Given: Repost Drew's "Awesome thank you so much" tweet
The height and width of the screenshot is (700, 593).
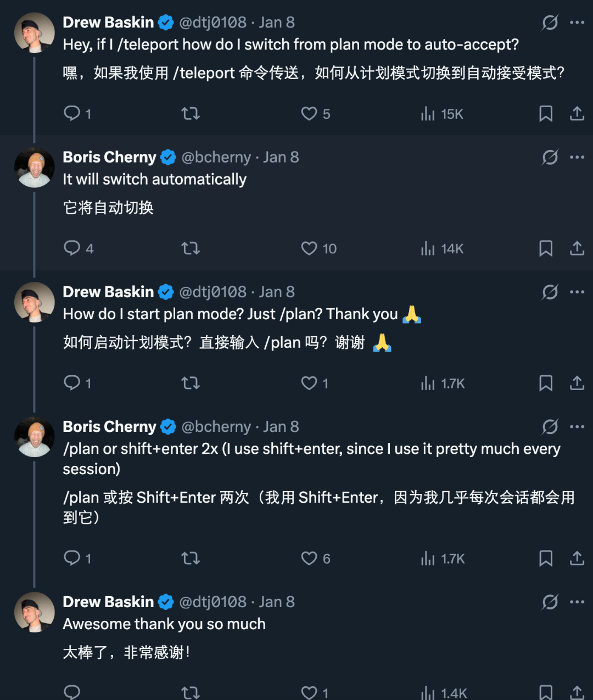Looking at the screenshot, I should pos(191,692).
